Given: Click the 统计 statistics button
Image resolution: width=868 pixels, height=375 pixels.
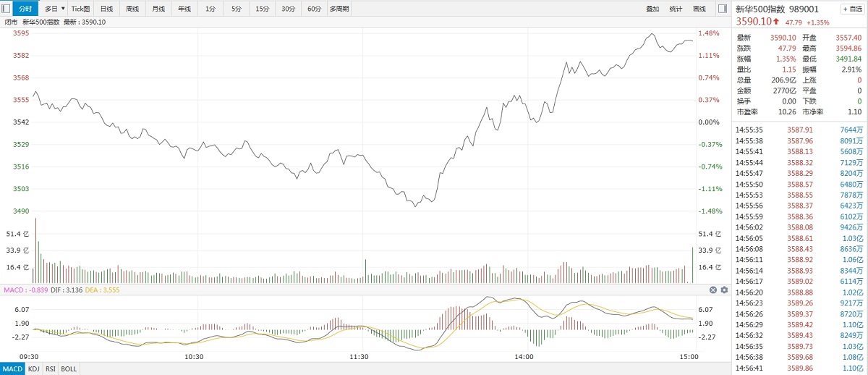Looking at the screenshot, I should 676,9.
